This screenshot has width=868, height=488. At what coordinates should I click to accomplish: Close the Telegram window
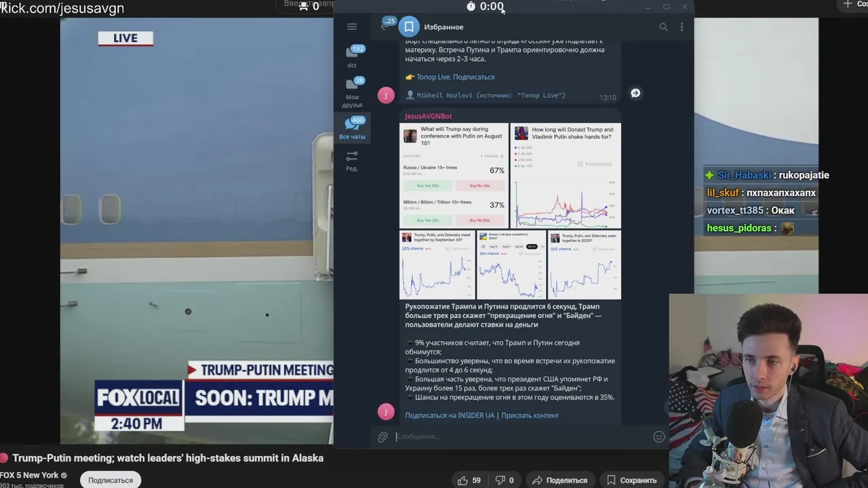point(684,7)
